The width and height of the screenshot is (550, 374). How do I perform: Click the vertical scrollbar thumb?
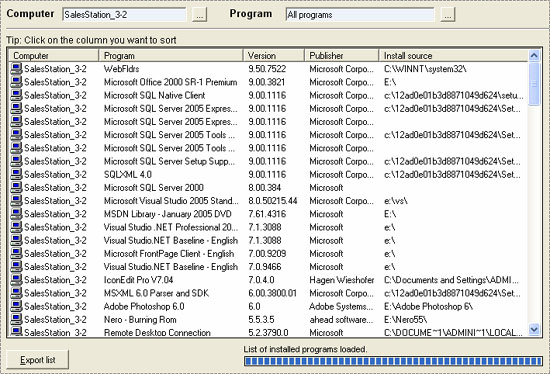pyautogui.click(x=534, y=84)
